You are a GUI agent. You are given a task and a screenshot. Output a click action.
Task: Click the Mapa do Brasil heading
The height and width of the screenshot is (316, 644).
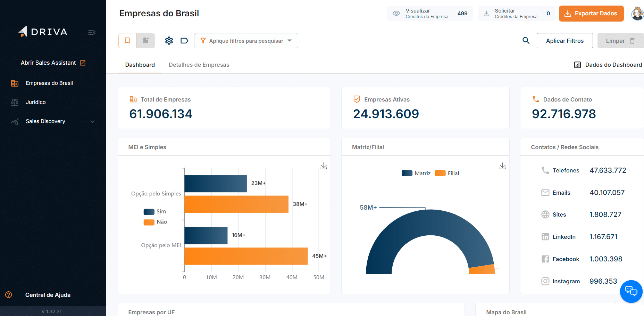[506, 312]
